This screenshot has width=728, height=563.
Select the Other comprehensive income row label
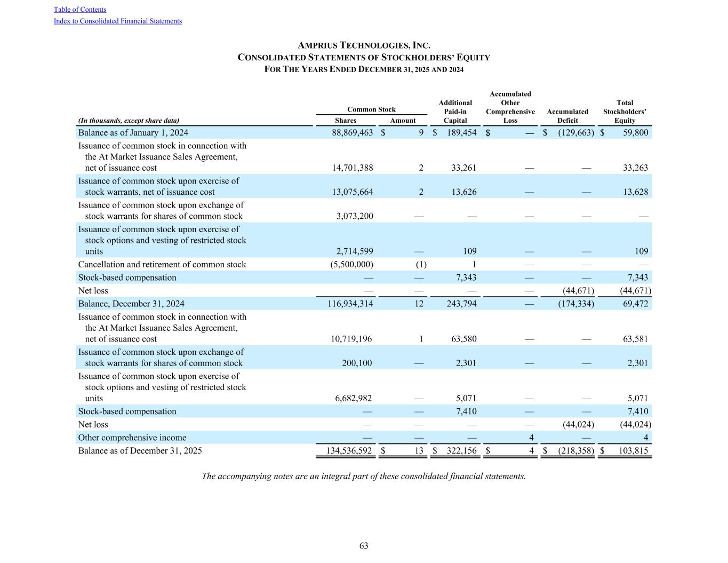tap(132, 438)
